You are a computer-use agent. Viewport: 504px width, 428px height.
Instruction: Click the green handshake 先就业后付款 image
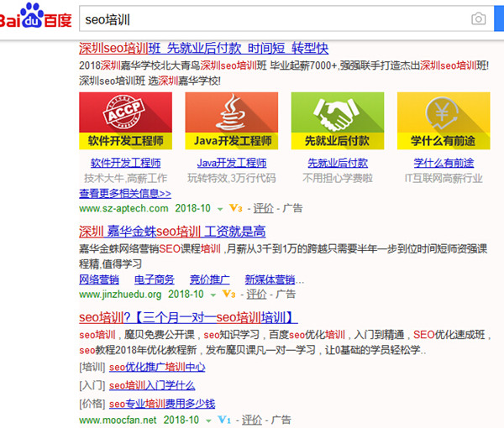338,121
